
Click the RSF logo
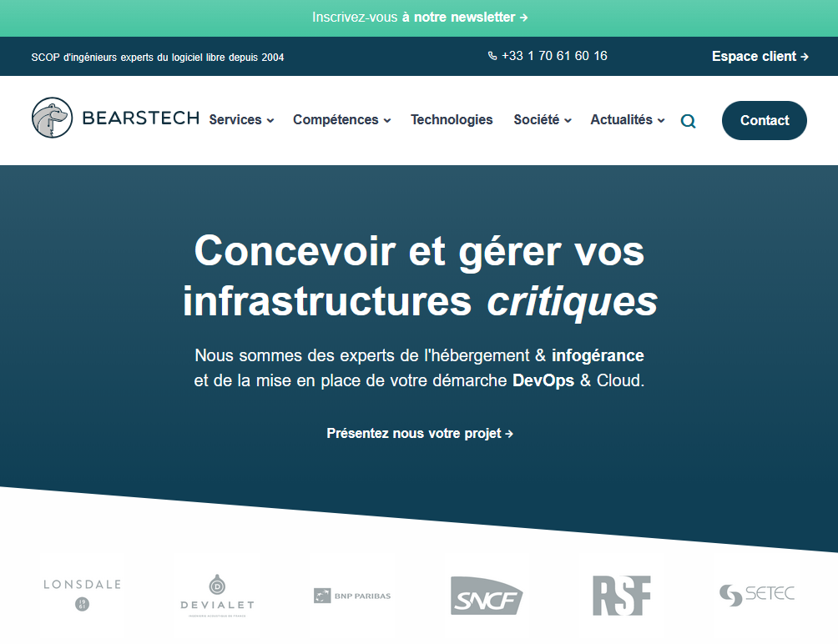point(621,596)
